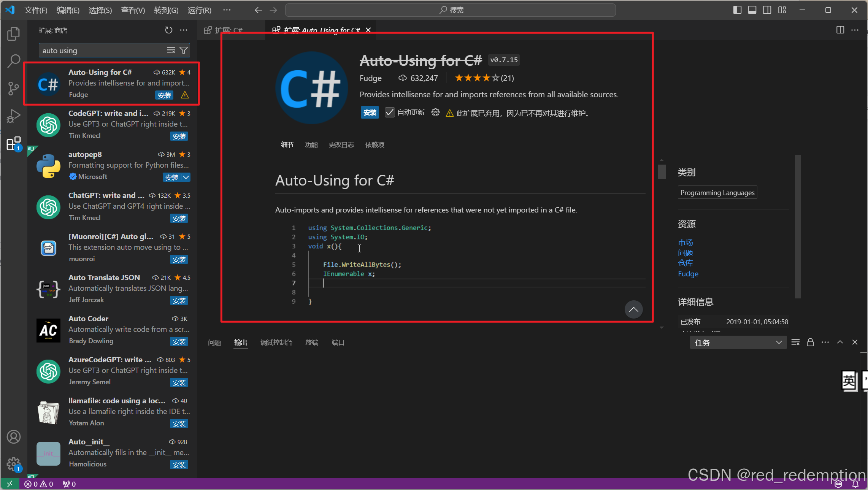868x490 pixels.
Task: Split the editor to the right
Action: click(x=840, y=30)
